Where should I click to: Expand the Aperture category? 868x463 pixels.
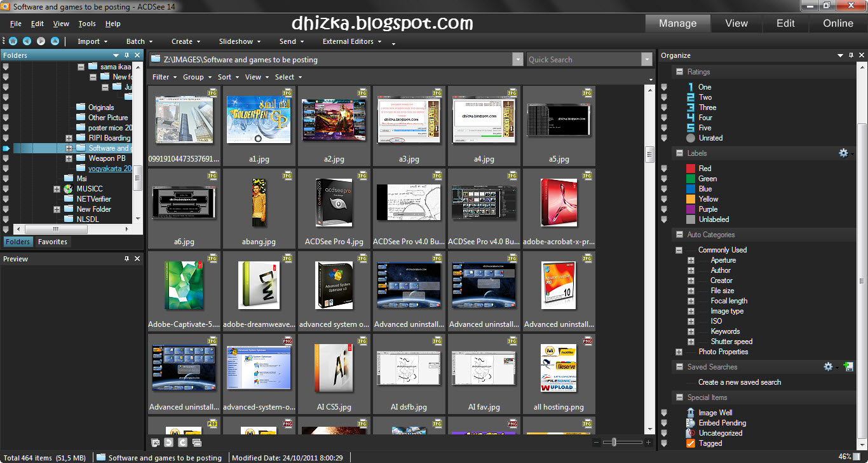[691, 260]
